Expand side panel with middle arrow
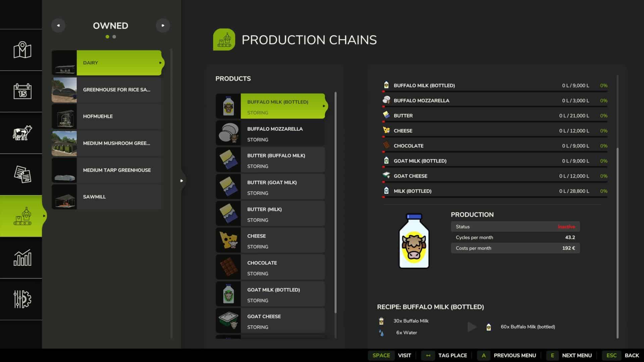 click(181, 181)
